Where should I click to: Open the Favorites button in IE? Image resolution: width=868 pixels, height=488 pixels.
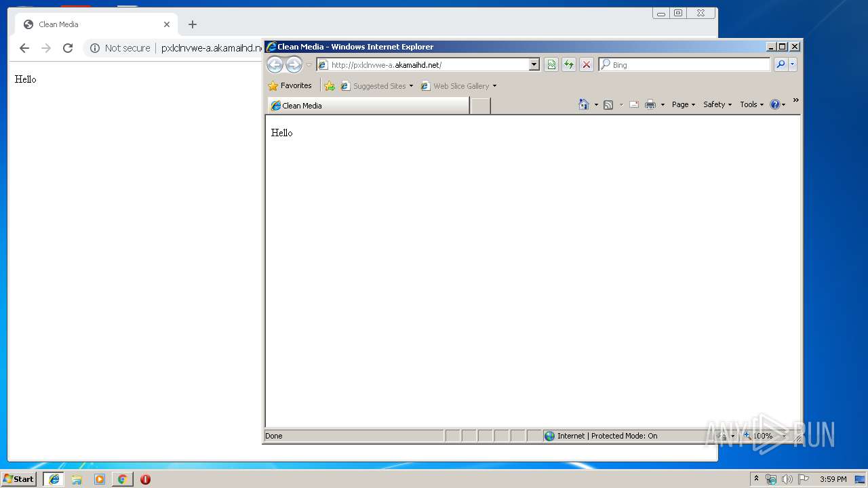click(x=290, y=86)
